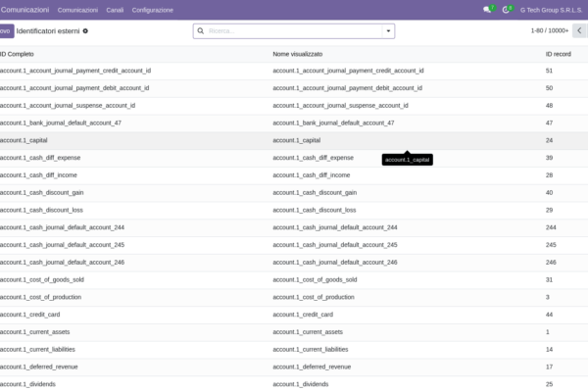Click ID record value 48

pyautogui.click(x=549, y=106)
